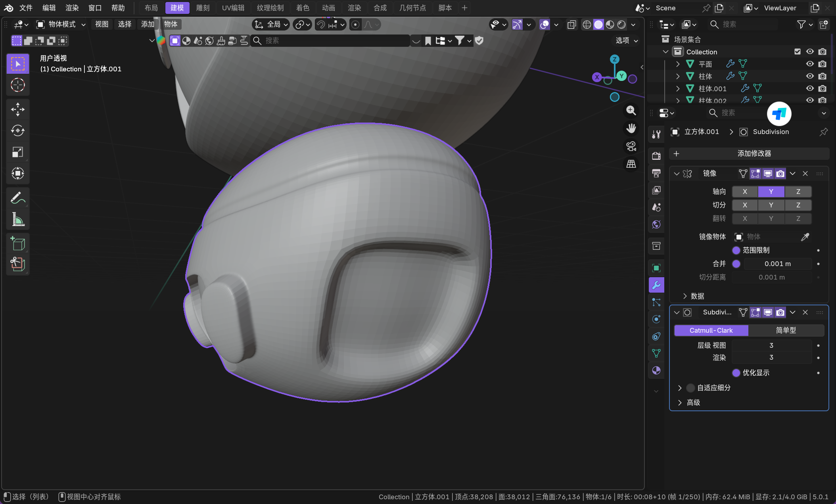Select the Add Cube tool

pos(18,243)
